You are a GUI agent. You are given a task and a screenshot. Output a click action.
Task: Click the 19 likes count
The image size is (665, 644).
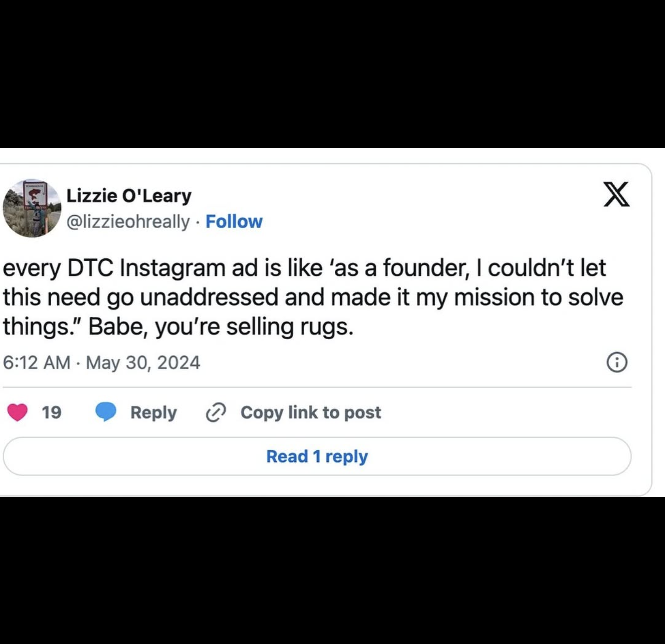click(52, 412)
